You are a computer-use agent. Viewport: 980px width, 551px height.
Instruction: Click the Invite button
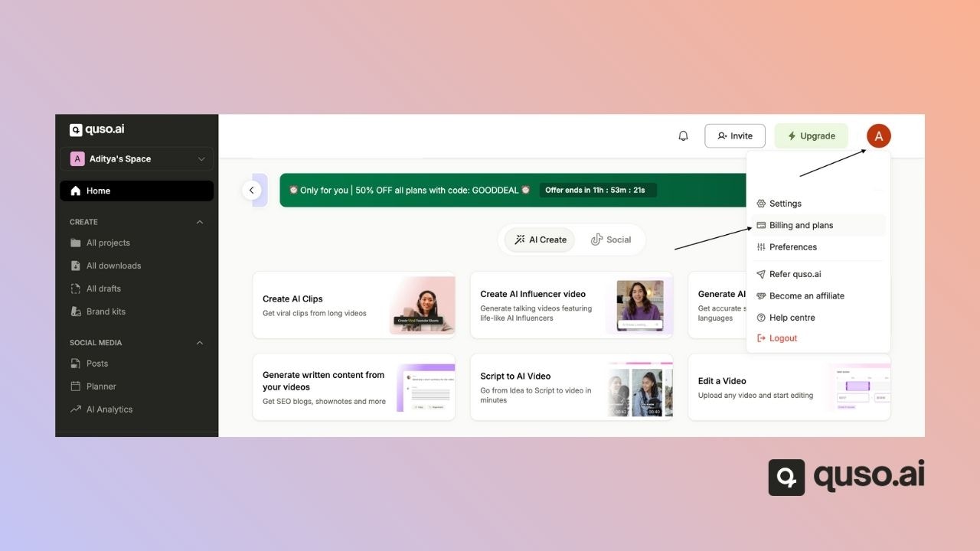[735, 135]
